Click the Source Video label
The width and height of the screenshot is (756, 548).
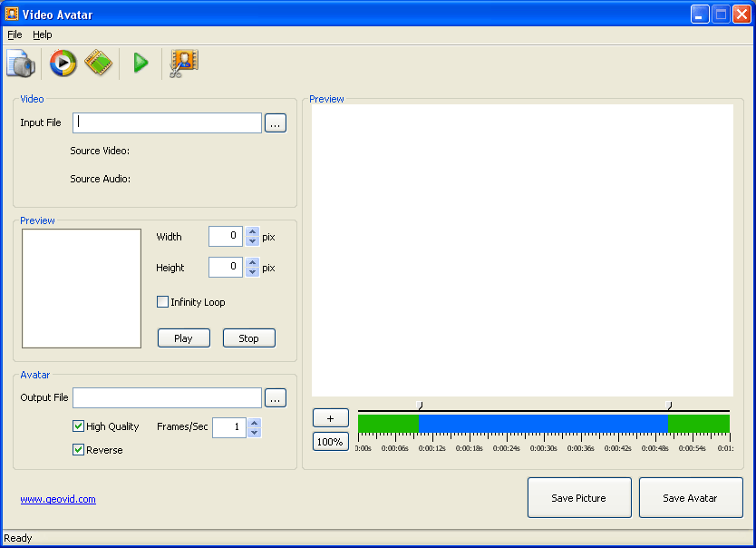click(x=100, y=151)
